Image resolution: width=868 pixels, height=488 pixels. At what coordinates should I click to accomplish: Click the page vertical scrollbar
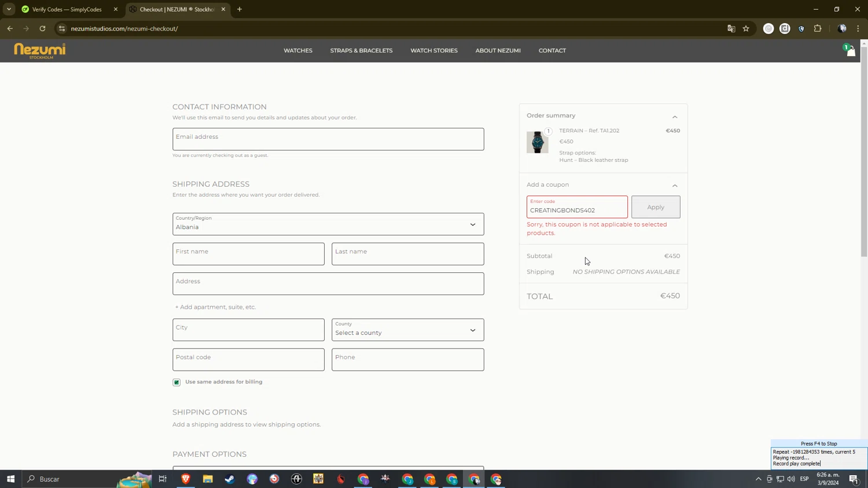864,152
